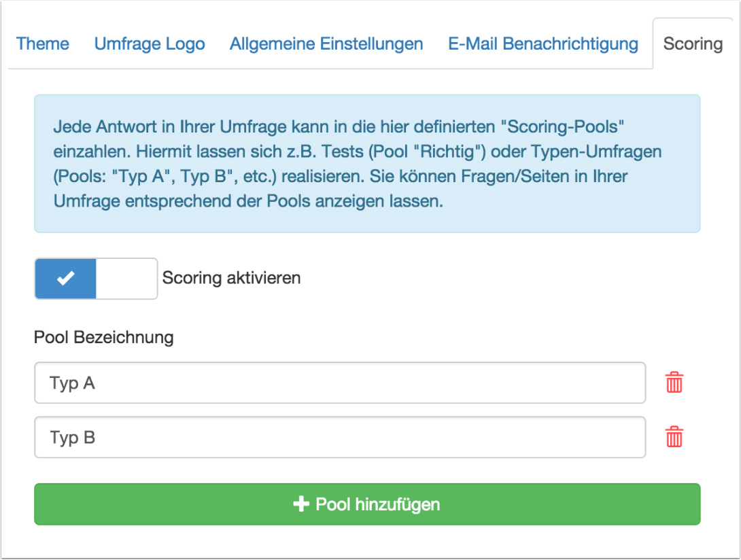Click the "Pool Bezeichnung" heading label
The height and width of the screenshot is (560, 741).
[x=104, y=337]
